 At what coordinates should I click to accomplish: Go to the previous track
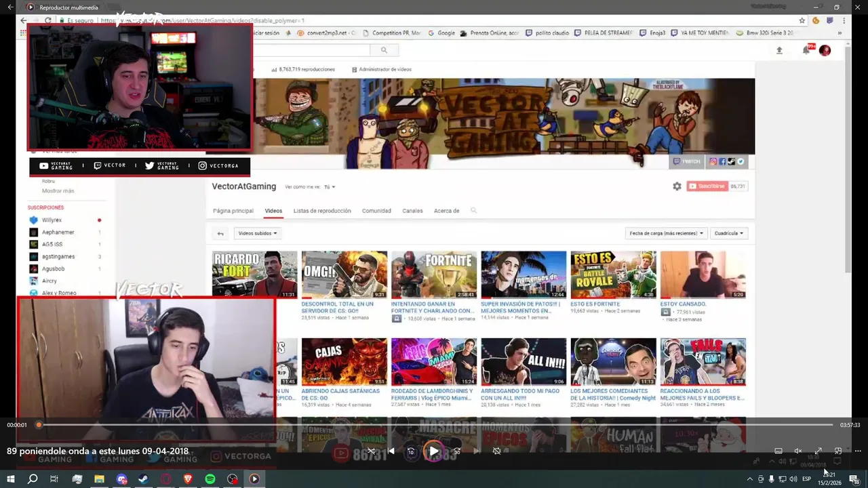click(x=391, y=451)
